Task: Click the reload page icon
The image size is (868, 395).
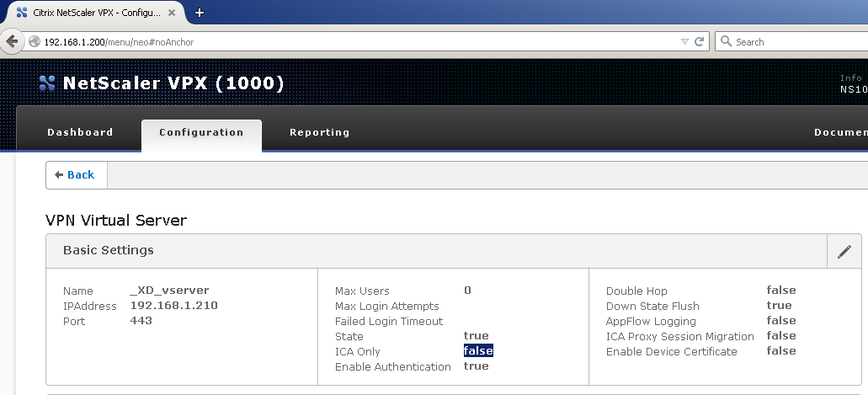Action: click(699, 41)
